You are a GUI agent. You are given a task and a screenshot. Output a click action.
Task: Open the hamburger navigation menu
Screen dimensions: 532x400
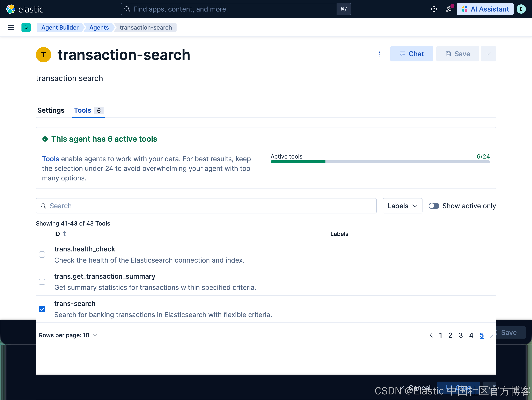tap(11, 27)
